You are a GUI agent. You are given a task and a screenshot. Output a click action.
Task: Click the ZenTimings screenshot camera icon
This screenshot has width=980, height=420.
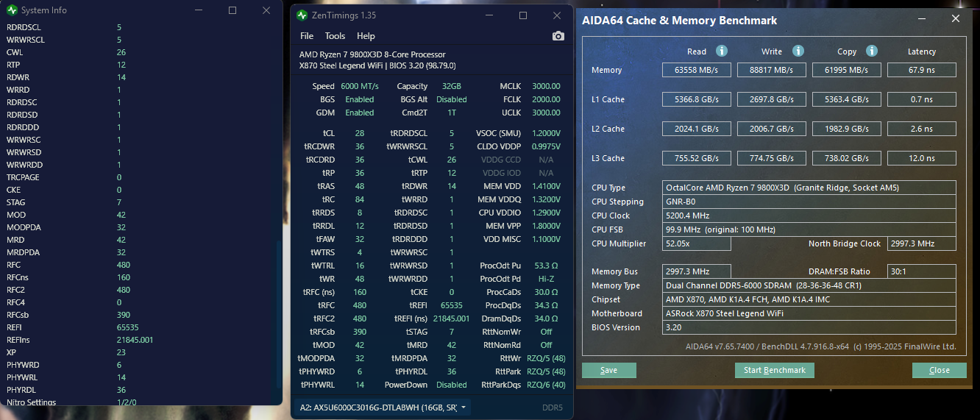[x=558, y=36]
